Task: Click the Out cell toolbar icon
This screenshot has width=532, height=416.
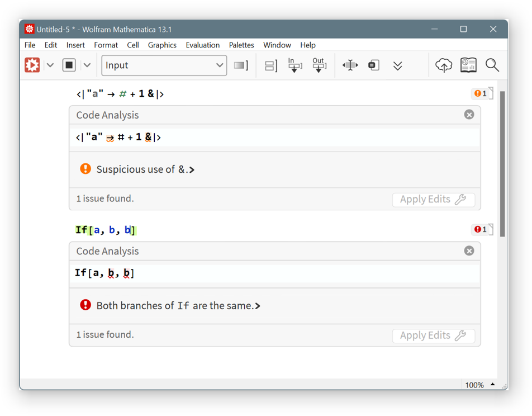Action: pyautogui.click(x=319, y=65)
